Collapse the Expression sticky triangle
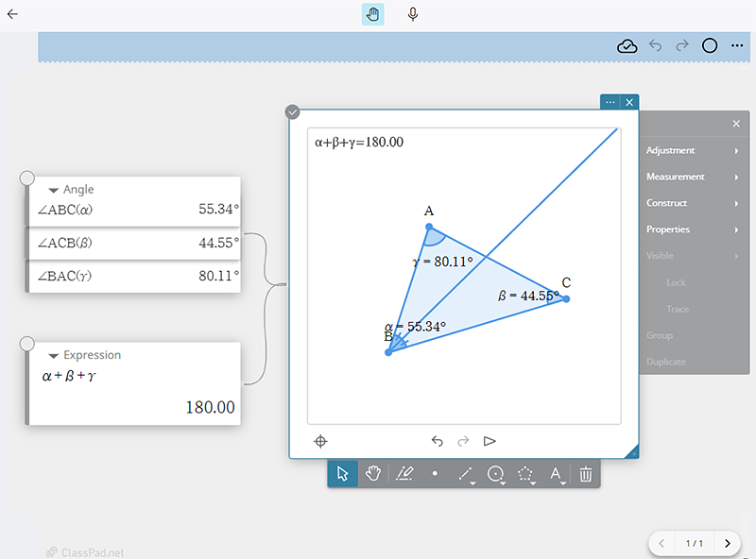 pos(54,356)
